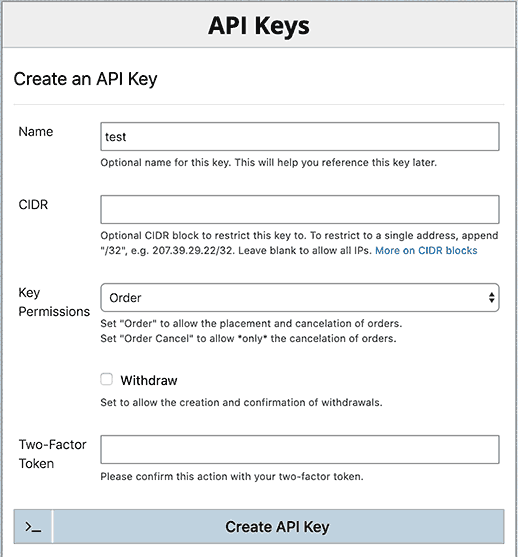Click the Two-Factor Token field label
Viewport: 518px width, 557px height.
click(53, 454)
